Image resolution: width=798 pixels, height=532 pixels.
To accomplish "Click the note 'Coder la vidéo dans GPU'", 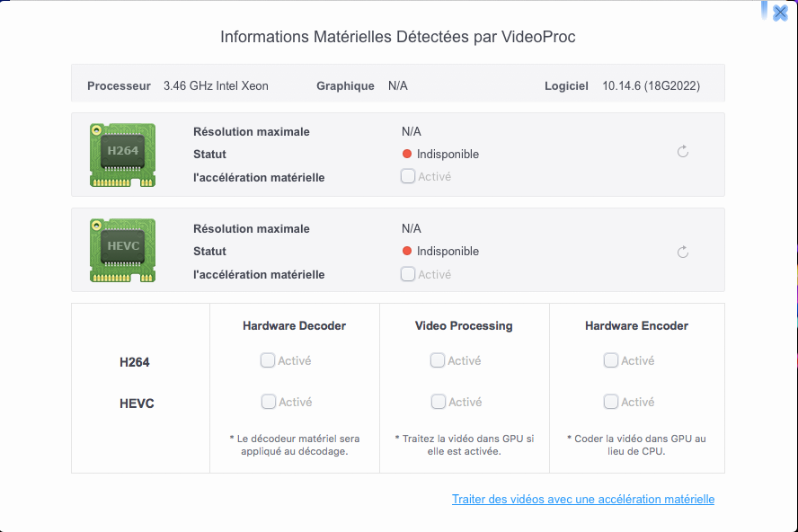I will click(636, 445).
